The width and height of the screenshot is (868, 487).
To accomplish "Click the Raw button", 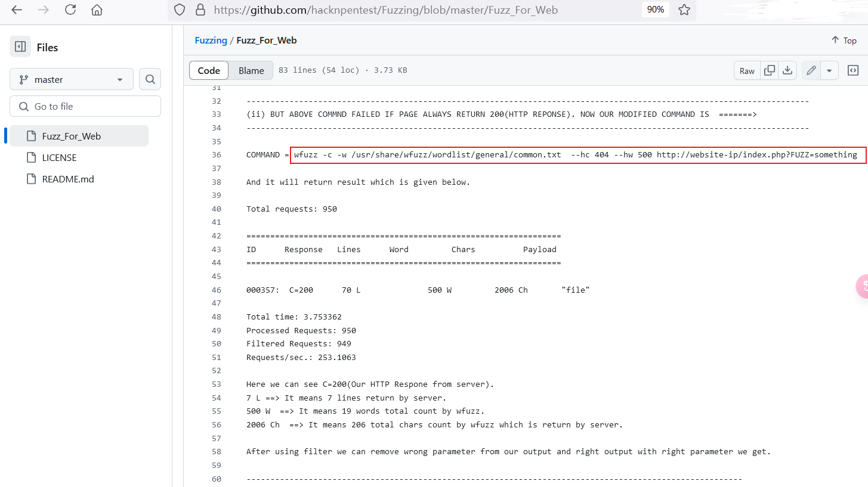I will [747, 70].
